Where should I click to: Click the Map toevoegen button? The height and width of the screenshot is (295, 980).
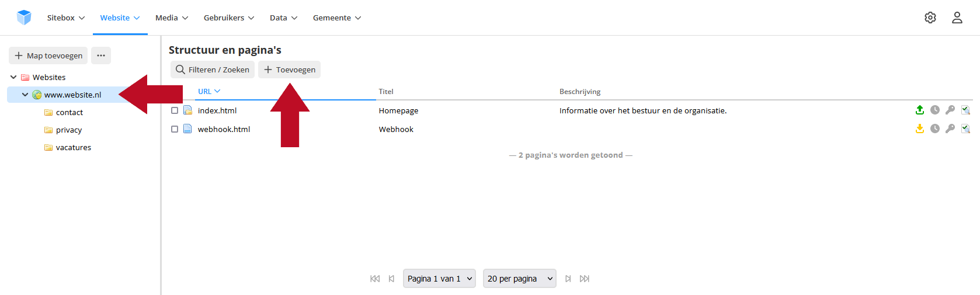tap(48, 55)
